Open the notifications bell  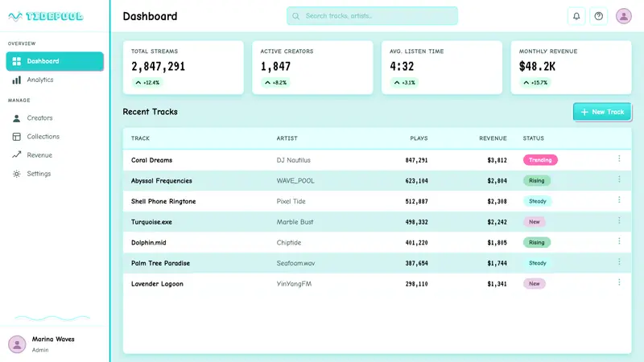point(576,16)
